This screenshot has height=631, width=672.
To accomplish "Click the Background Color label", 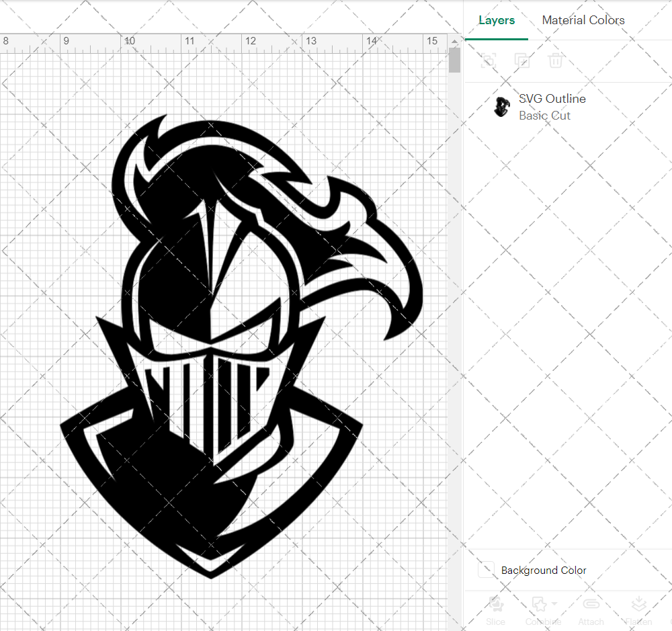I will pyautogui.click(x=544, y=570).
